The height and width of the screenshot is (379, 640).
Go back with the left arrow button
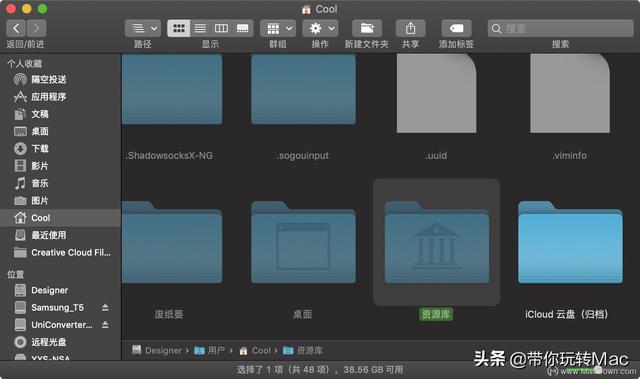(16, 29)
